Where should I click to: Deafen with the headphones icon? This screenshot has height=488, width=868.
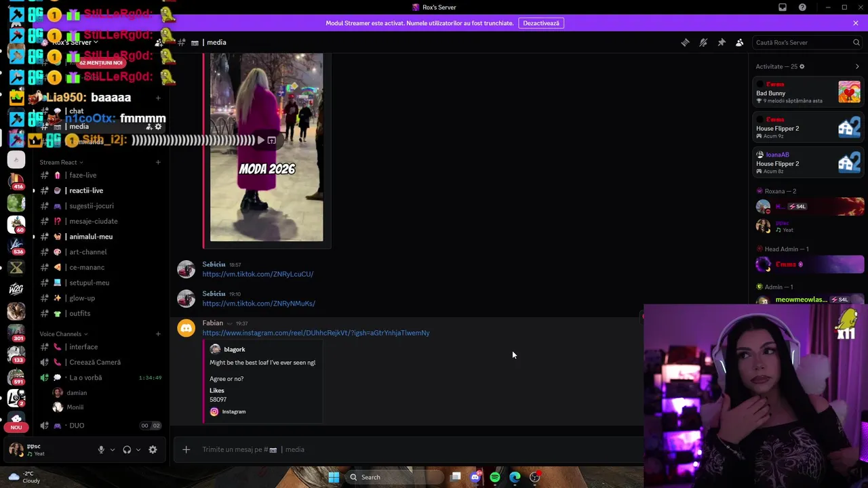127,449
